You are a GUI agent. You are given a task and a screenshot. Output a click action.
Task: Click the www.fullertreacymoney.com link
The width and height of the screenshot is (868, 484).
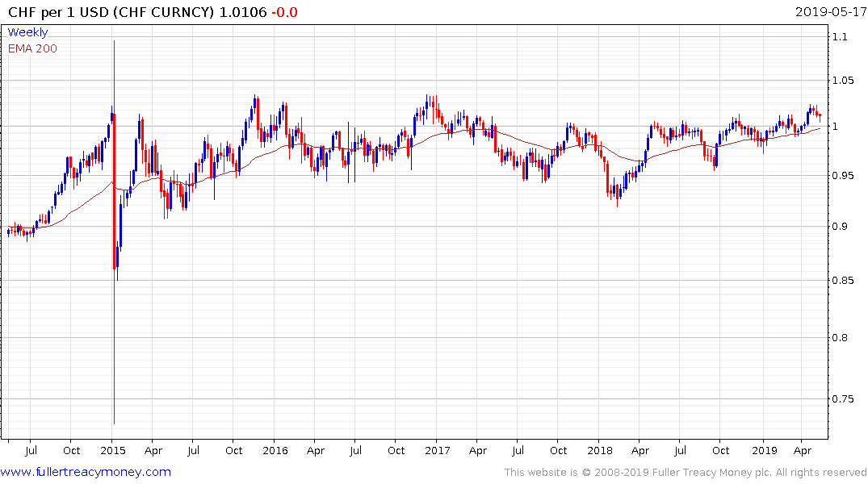click(86, 472)
